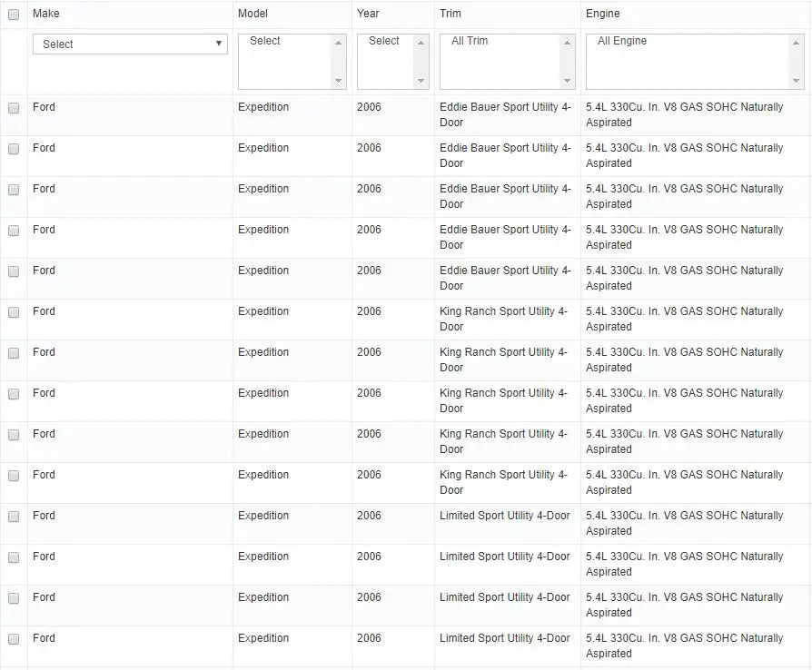812x670 pixels.
Task: Click the Engine listbox scroll-up arrow
Action: click(796, 43)
